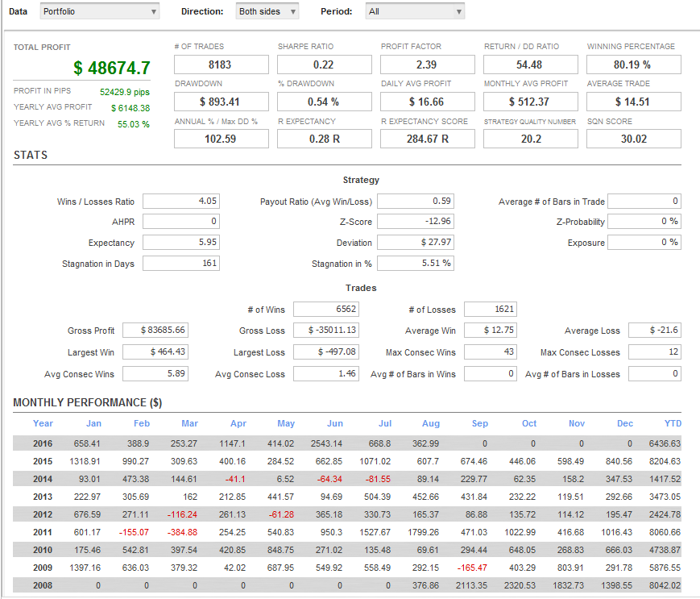This screenshot has width=700, height=599.
Task: Click 2012 March loss -116.24
Action: click(x=182, y=514)
